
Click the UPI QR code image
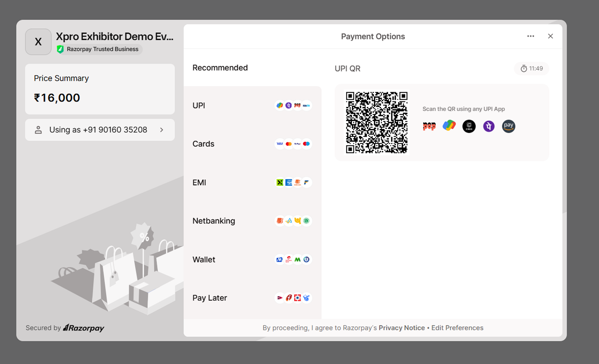coord(376,123)
